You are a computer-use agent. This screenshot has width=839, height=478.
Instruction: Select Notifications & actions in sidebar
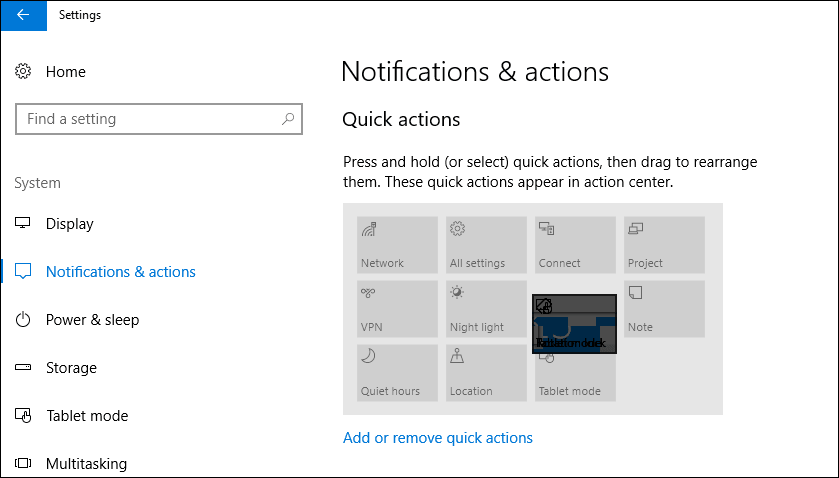[121, 272]
